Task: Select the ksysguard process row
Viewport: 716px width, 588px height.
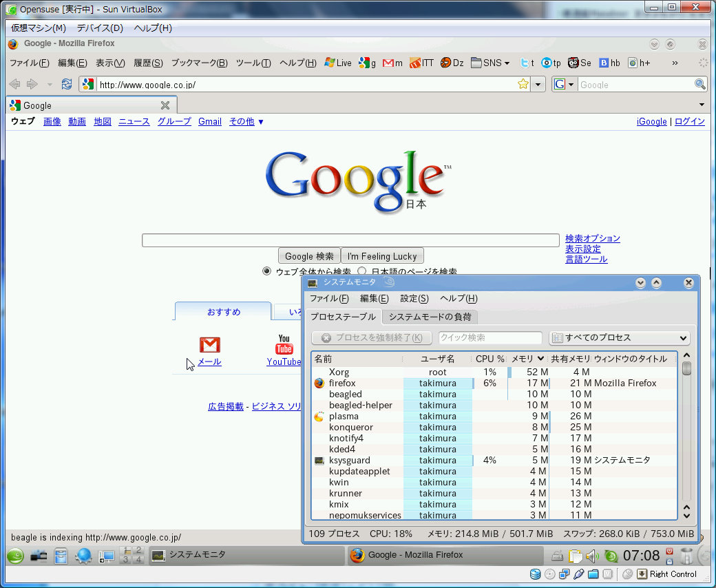Action: [494, 460]
